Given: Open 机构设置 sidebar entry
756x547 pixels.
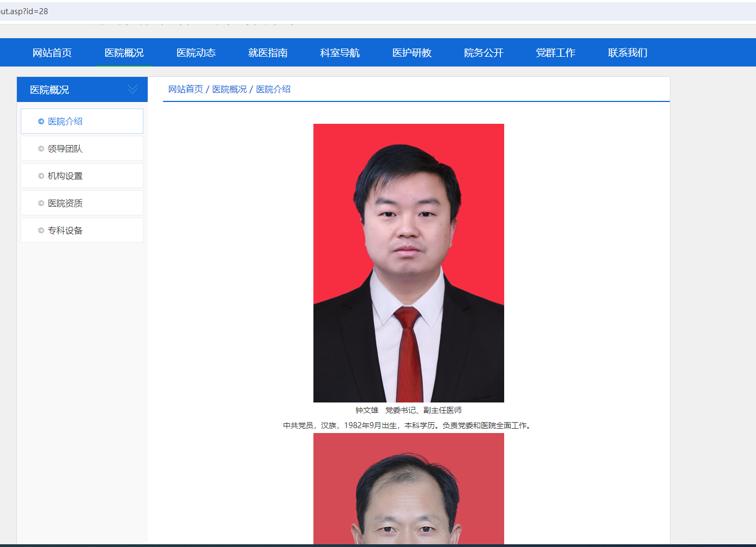Looking at the screenshot, I should tap(82, 176).
